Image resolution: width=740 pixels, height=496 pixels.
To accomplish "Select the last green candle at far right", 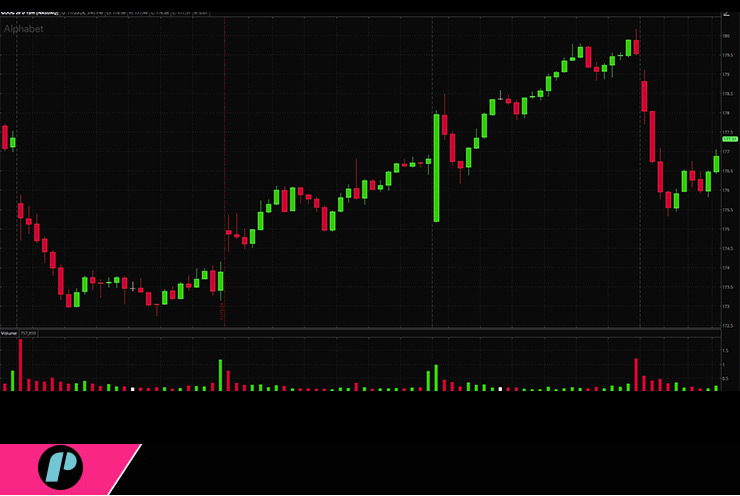I will pyautogui.click(x=716, y=163).
